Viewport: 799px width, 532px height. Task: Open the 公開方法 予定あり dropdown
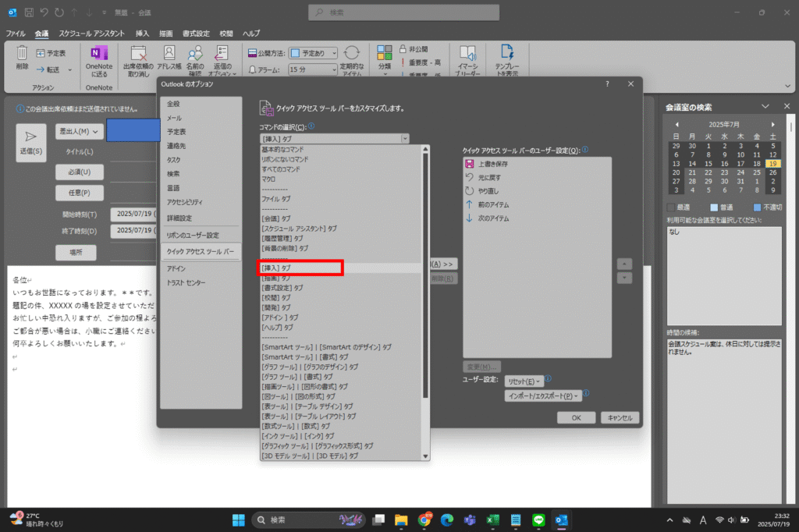tap(313, 53)
